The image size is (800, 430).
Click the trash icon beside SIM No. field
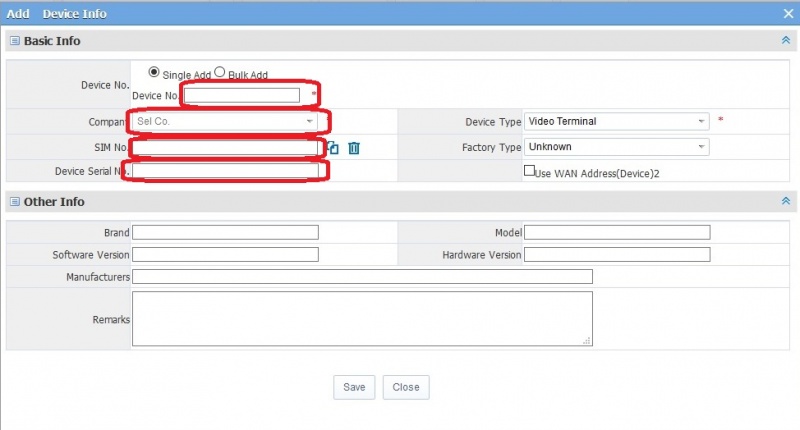point(354,148)
